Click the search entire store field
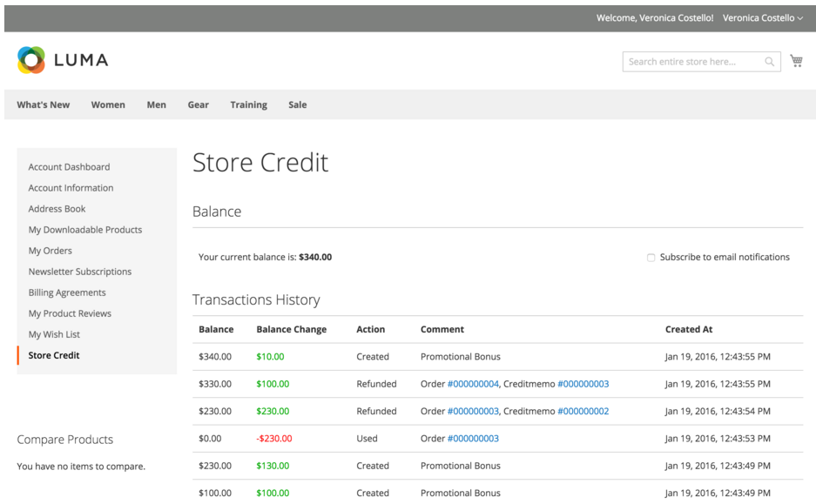The image size is (816, 504). (694, 62)
